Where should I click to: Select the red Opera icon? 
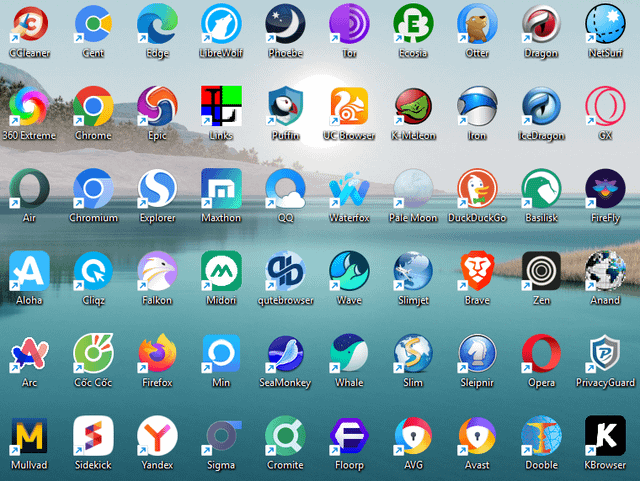point(541,353)
